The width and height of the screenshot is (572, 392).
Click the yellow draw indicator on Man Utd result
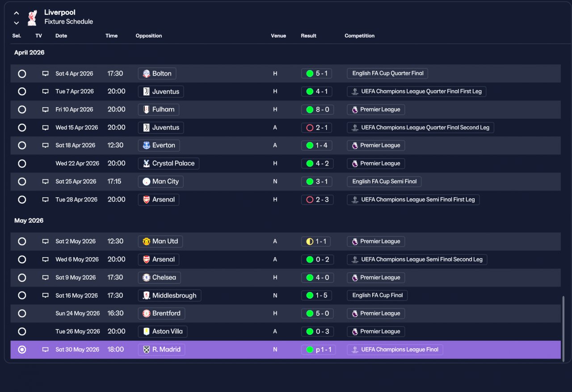[310, 242]
